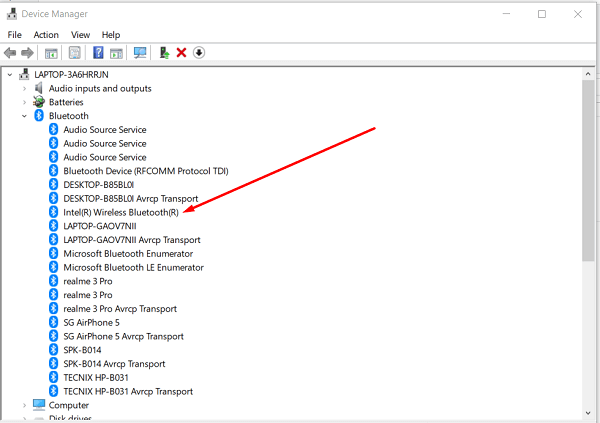The image size is (600, 423).
Task: Select SPK-B014 Avrcp Transport
Action: [114, 364]
